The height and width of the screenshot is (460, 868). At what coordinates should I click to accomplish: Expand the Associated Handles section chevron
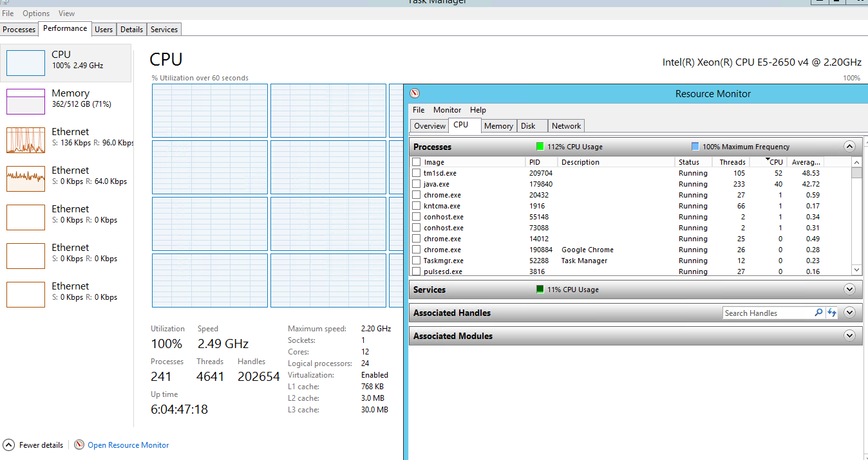click(849, 313)
